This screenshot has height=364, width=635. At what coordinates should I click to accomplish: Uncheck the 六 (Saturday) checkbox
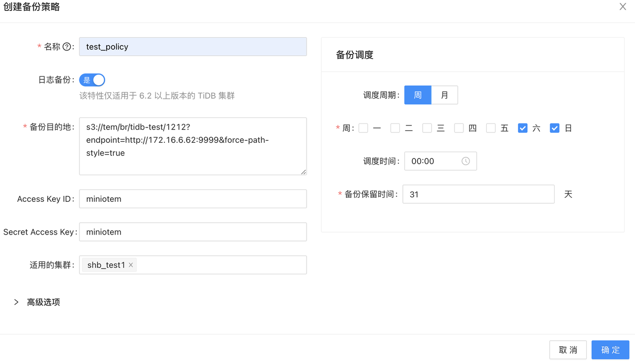pyautogui.click(x=522, y=128)
